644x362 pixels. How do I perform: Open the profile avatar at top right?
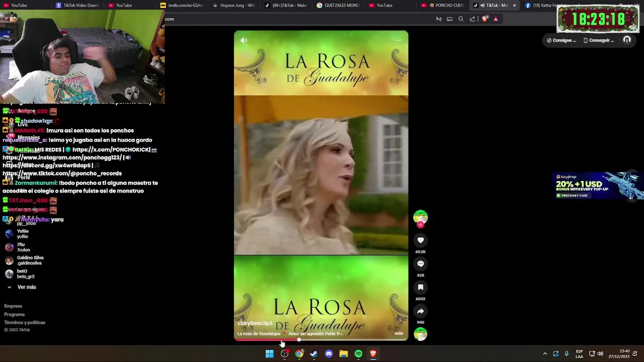[627, 40]
